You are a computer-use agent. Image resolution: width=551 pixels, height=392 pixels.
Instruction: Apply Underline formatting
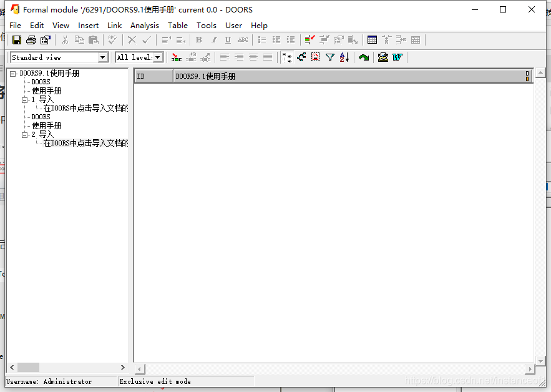[x=228, y=39]
